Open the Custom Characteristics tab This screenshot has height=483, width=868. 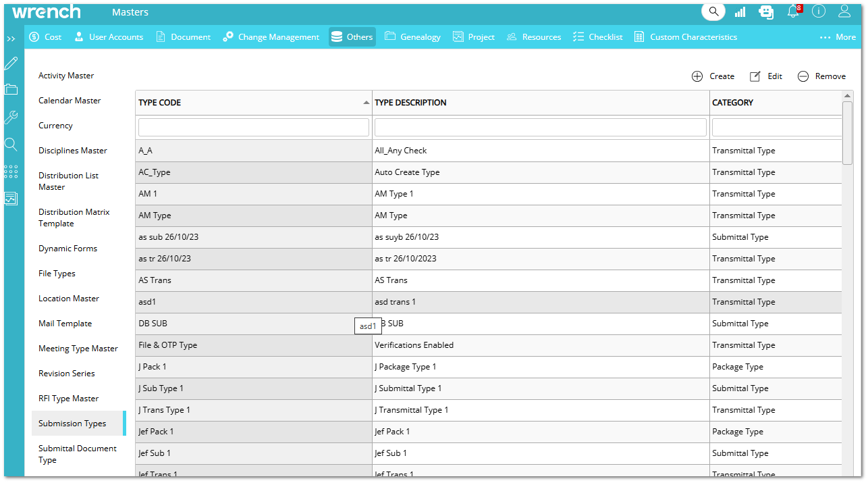click(x=685, y=37)
